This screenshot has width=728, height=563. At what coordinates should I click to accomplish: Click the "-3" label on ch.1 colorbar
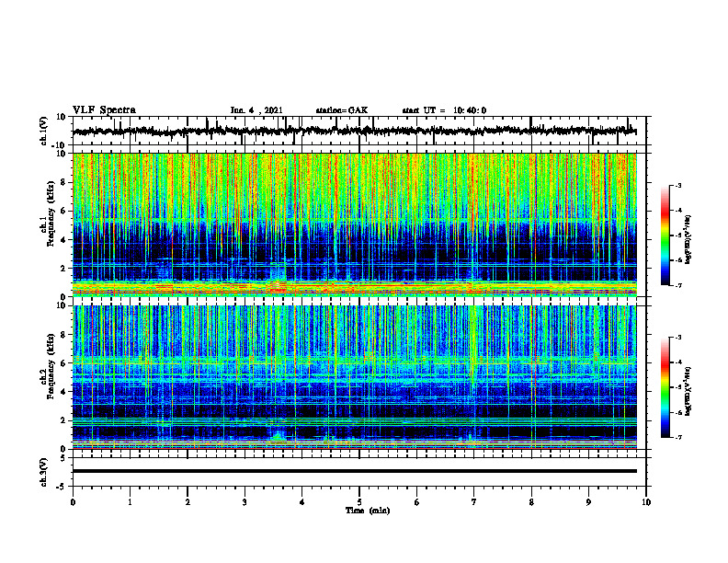678,186
